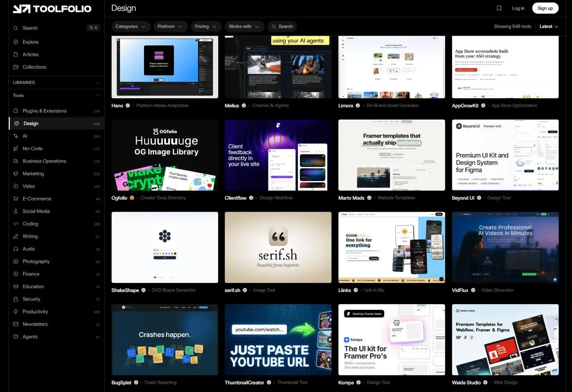This screenshot has height=392, width=572.
Task: Open the Platform filter dropdown
Action: click(170, 26)
